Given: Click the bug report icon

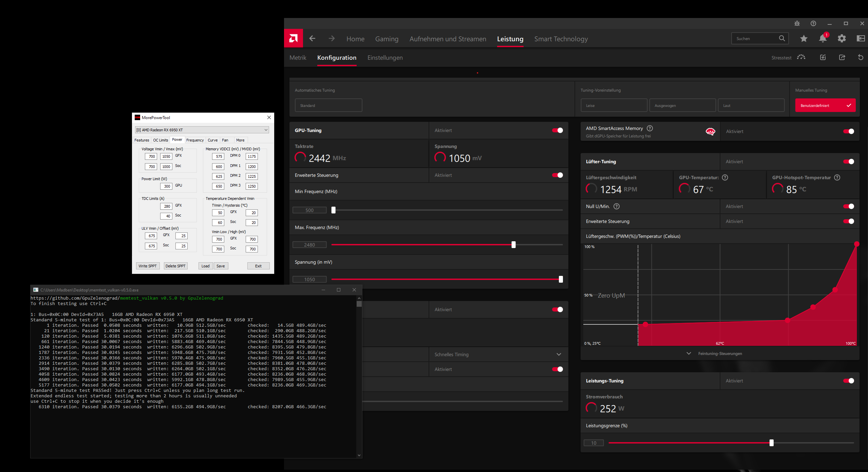Looking at the screenshot, I should [x=797, y=23].
